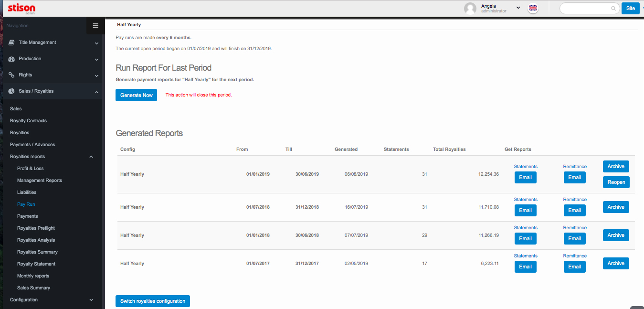Screen dimensions: 644x309
Task: Click the Sales / Royalties pie chart icon
Action: click(x=12, y=91)
